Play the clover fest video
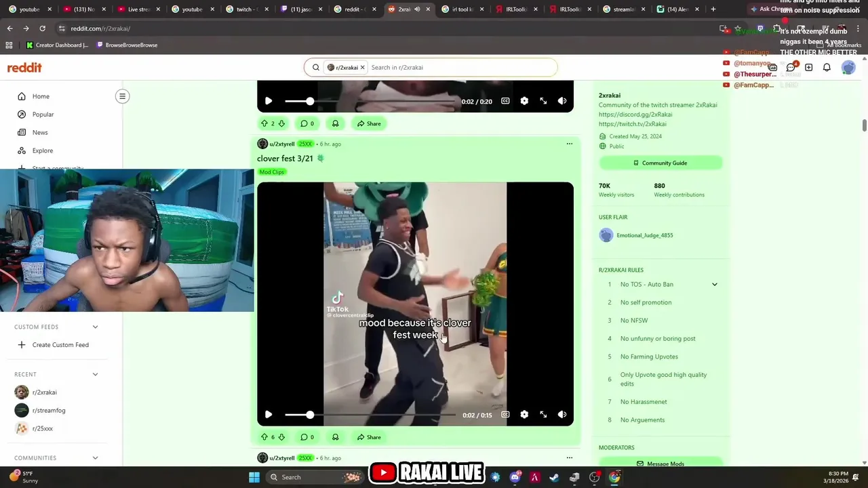 pyautogui.click(x=269, y=415)
